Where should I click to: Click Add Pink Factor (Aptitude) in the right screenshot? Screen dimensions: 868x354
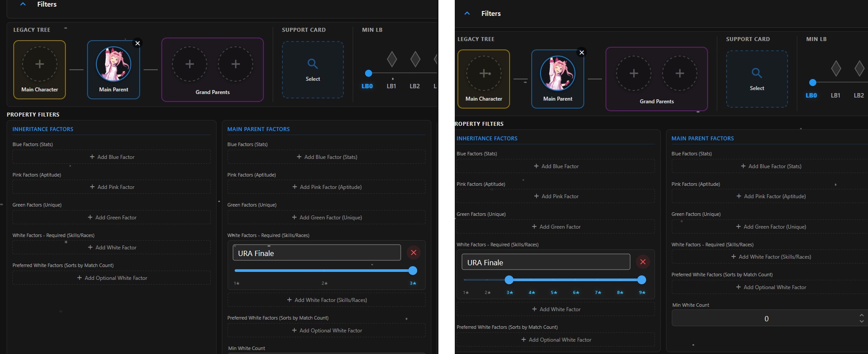point(770,196)
